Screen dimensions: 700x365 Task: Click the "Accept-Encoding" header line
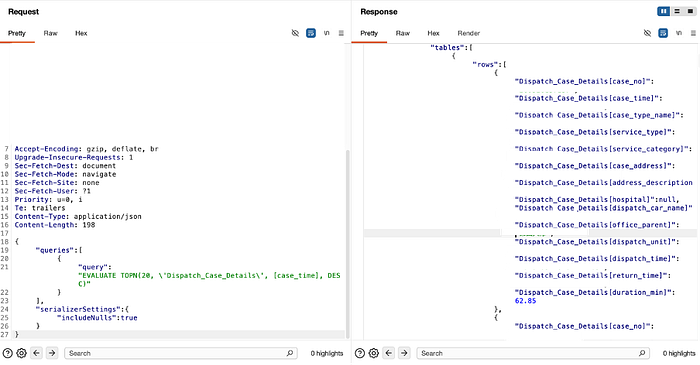86,149
